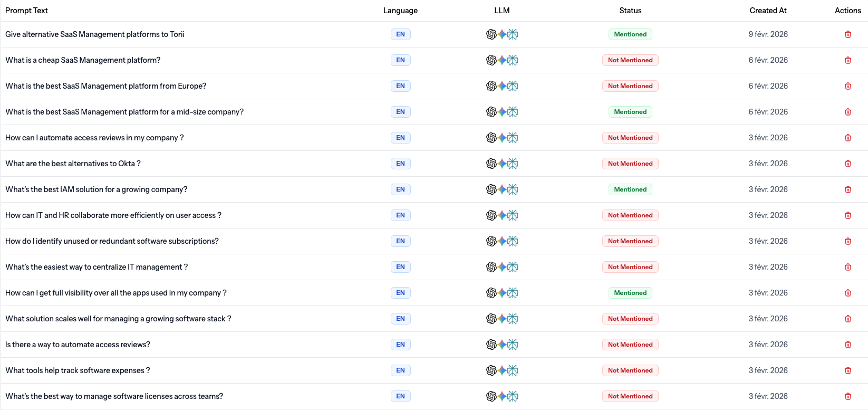Click the Prompt Text column header
The height and width of the screenshot is (410, 868).
click(26, 11)
